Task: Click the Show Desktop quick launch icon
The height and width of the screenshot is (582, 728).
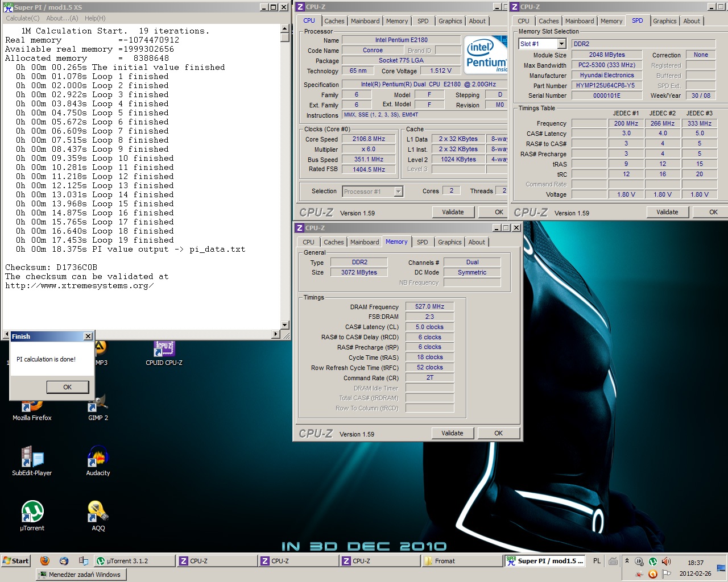Action: [x=83, y=561]
